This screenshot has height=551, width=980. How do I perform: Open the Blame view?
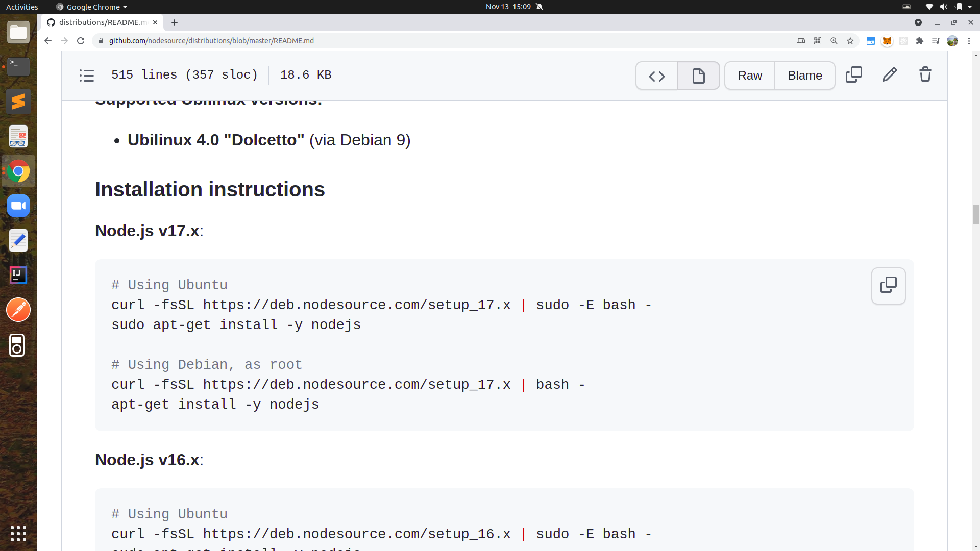pyautogui.click(x=804, y=76)
